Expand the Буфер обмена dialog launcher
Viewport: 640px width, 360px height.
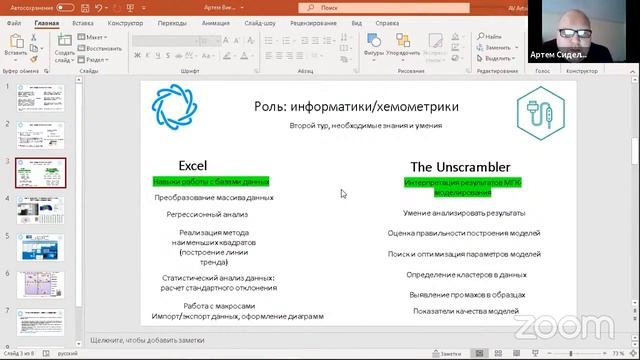tap(47, 71)
